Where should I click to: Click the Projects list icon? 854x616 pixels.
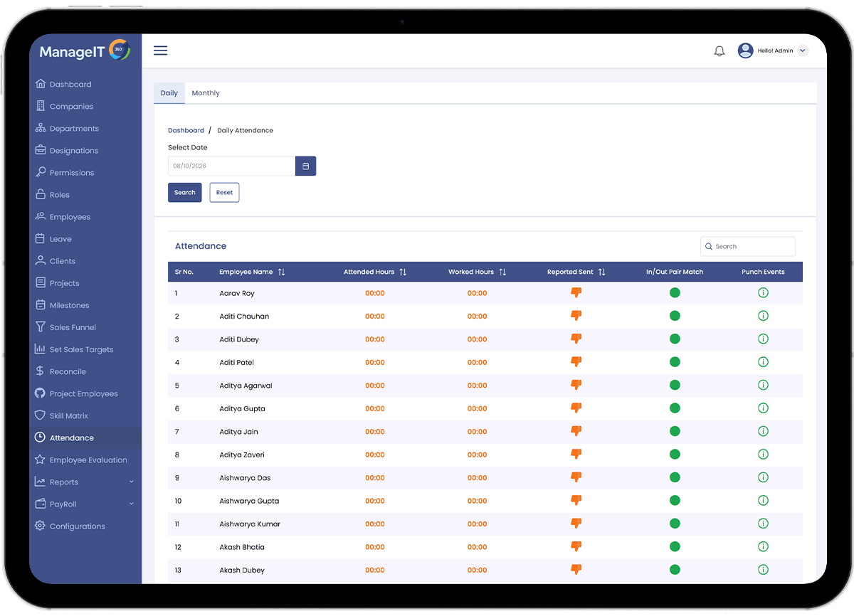tap(41, 282)
